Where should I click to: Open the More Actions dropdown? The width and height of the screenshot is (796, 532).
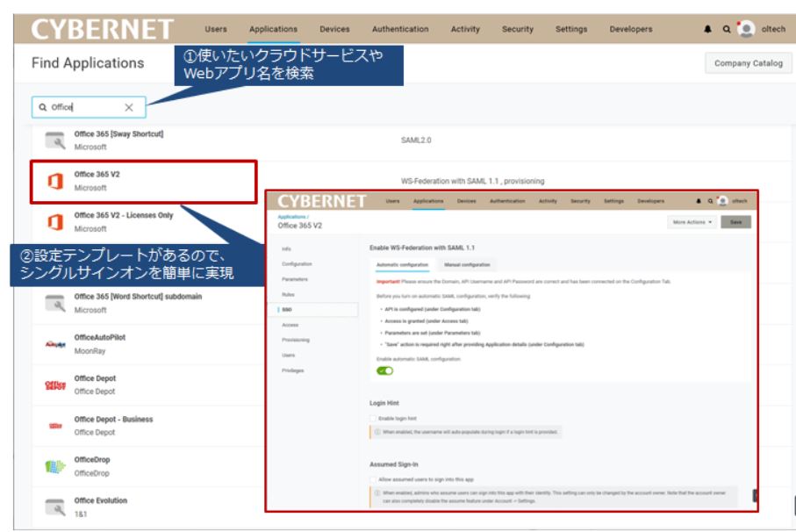(x=692, y=222)
